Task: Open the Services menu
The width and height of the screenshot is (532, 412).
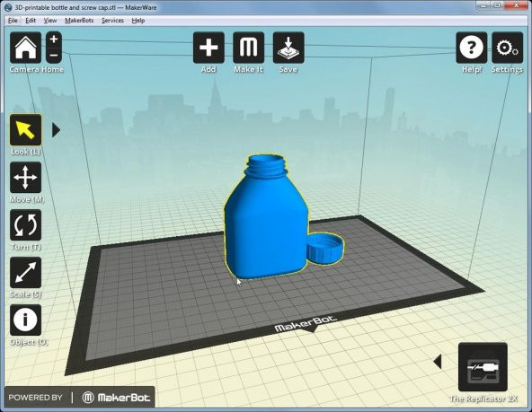Action: click(x=112, y=21)
